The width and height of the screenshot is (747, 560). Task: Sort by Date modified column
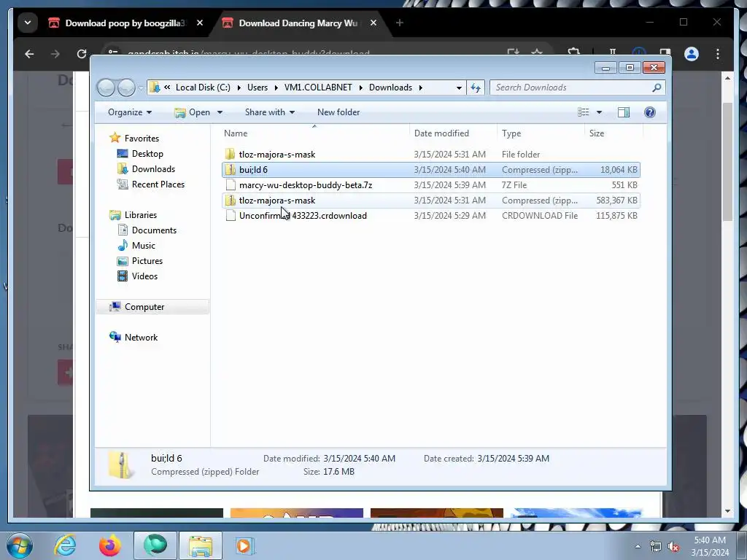(454, 133)
